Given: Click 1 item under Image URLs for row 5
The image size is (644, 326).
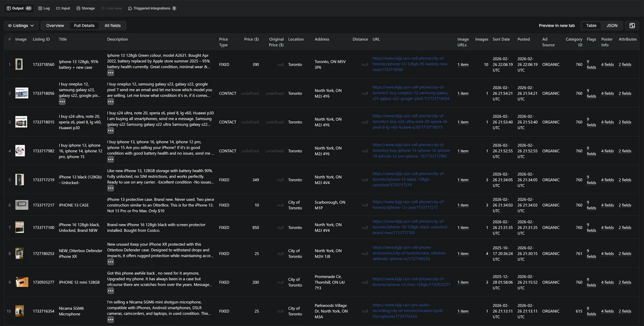Looking at the screenshot, I should click(x=463, y=180).
